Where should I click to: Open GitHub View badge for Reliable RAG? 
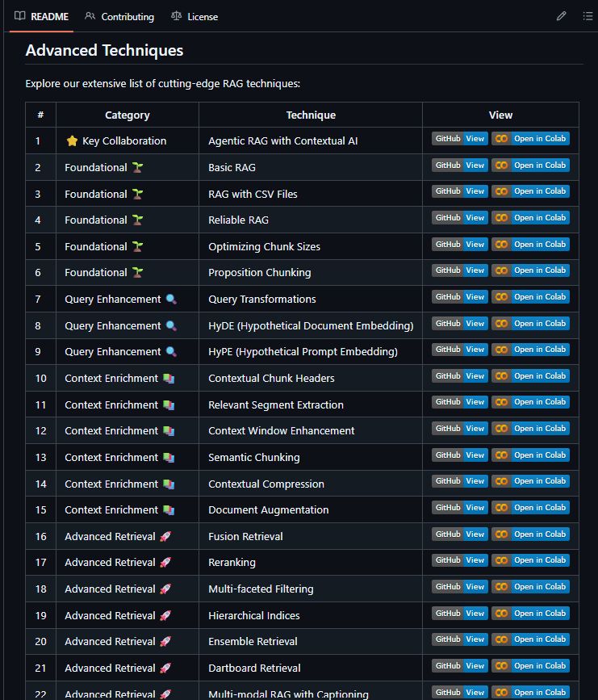click(460, 218)
